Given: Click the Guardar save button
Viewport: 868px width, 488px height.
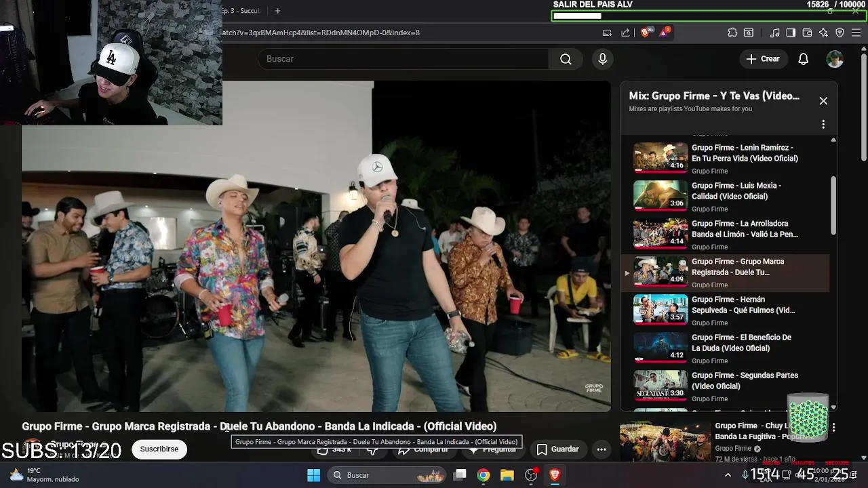Looking at the screenshot, I should tap(558, 449).
